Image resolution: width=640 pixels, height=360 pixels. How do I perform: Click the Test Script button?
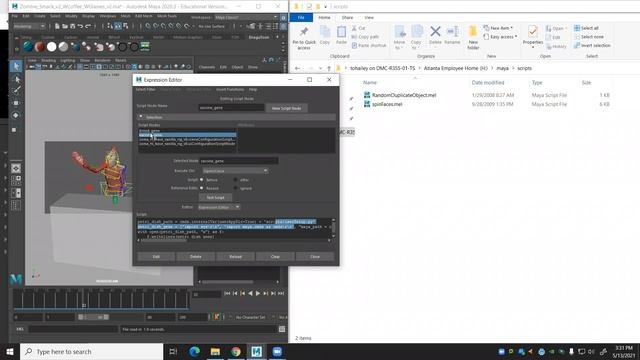point(215,198)
